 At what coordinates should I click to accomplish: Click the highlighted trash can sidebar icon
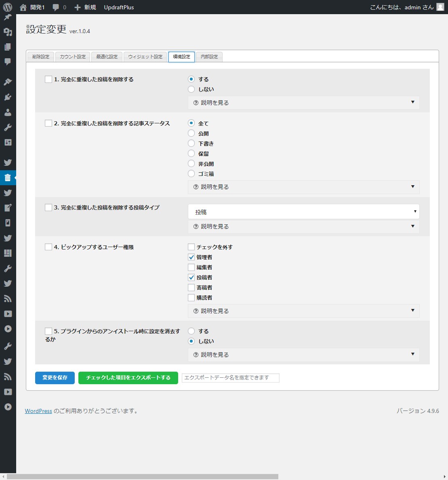click(8, 178)
